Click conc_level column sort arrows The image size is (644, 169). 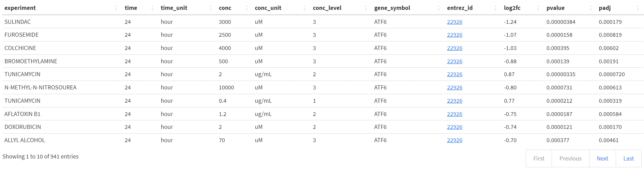tap(366, 8)
